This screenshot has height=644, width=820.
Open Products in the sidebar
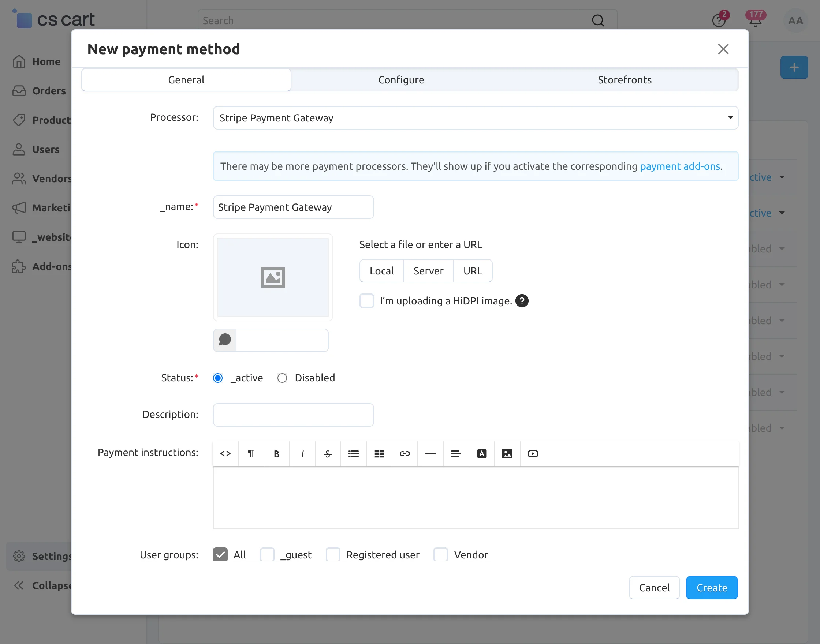tap(41, 120)
